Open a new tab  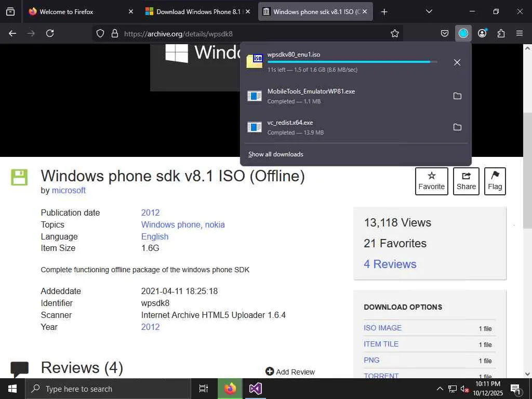(x=384, y=12)
